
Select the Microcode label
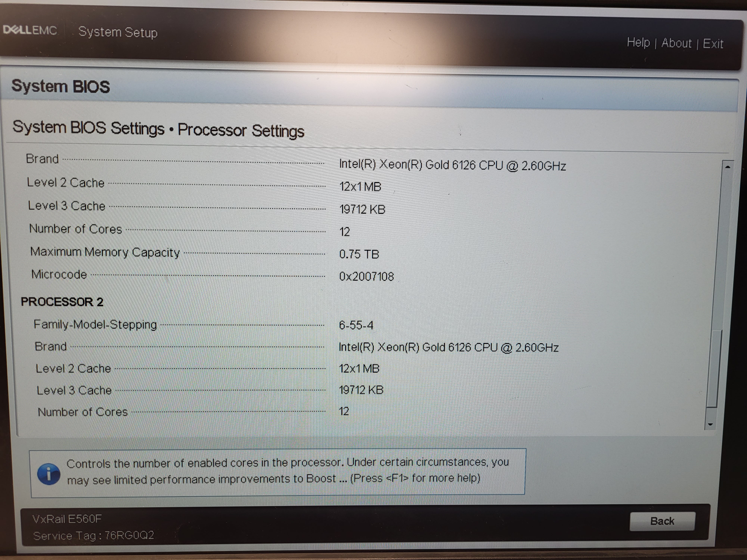click(x=59, y=274)
